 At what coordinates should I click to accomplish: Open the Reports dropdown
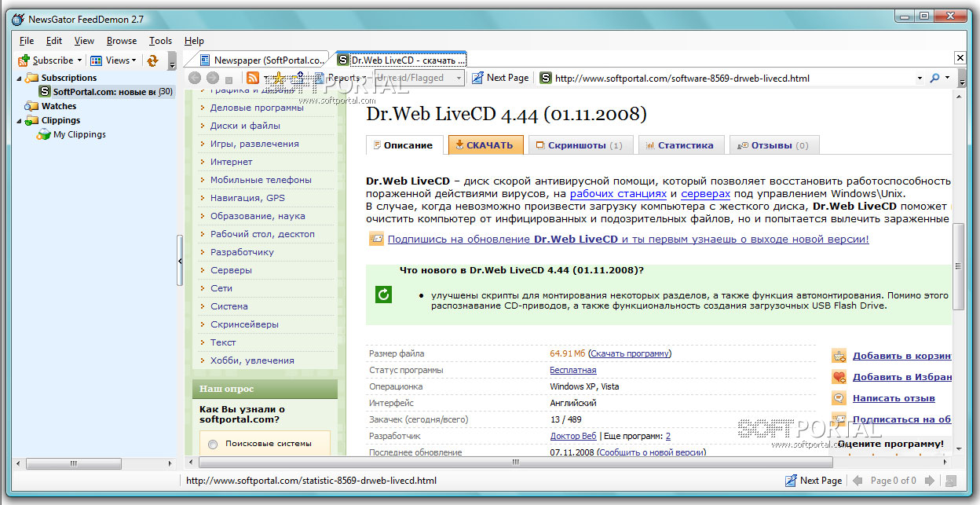click(x=346, y=78)
